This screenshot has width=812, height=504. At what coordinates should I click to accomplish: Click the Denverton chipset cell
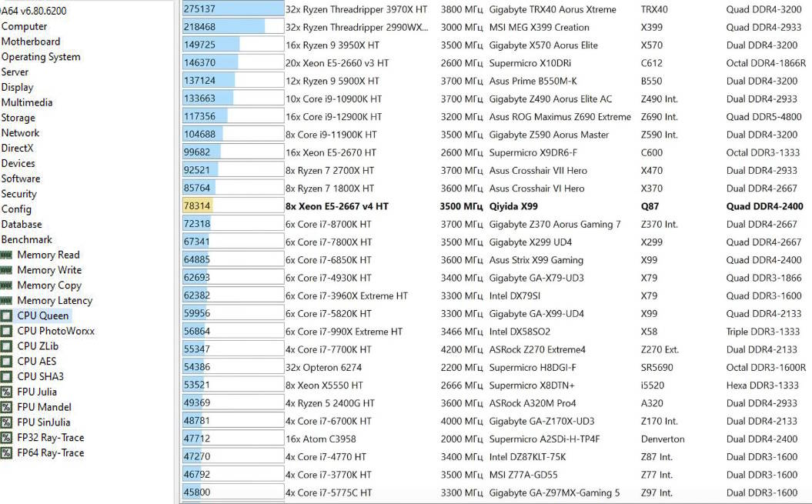coord(663,439)
